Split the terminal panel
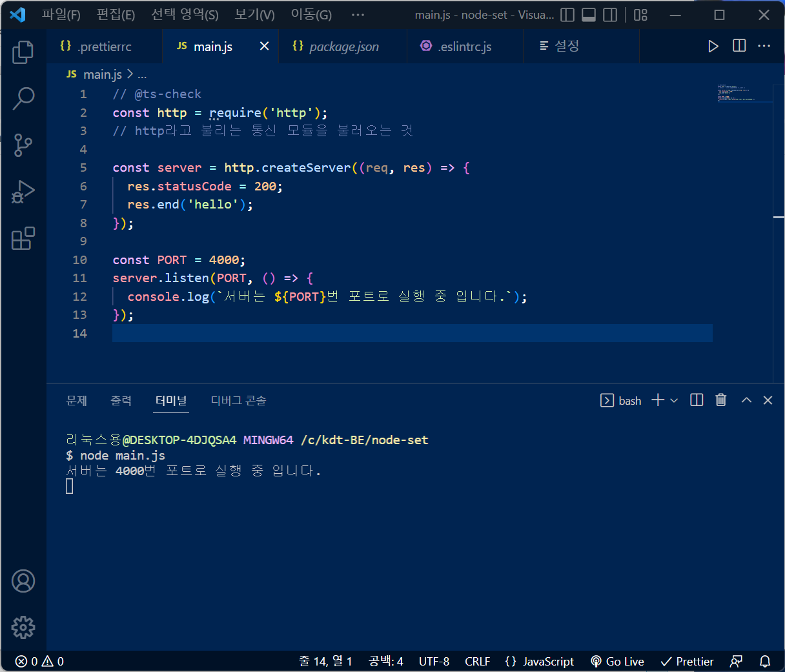This screenshot has height=672, width=785. click(x=697, y=400)
